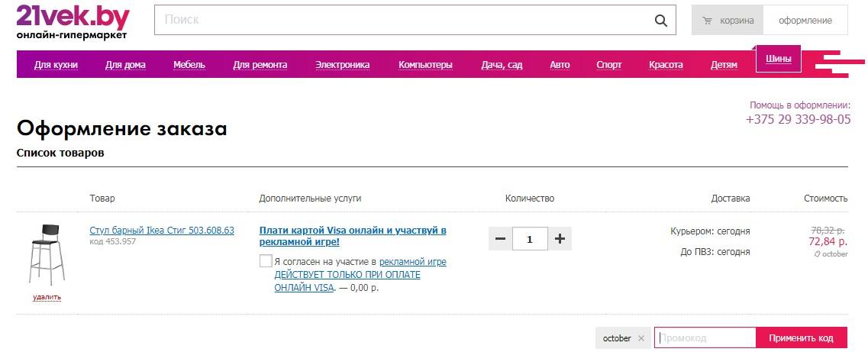Click the Дополнительные услуги column header
868x352 pixels.
tap(310, 198)
